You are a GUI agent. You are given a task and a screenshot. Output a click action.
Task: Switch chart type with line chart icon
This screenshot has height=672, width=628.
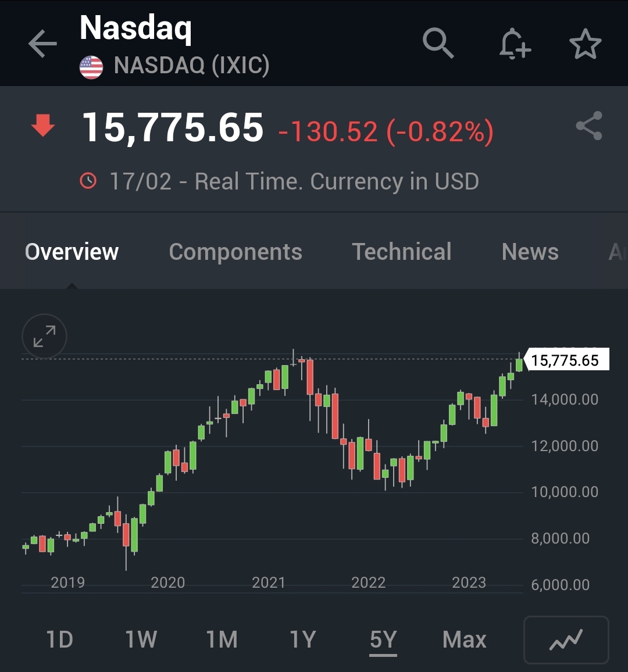click(x=566, y=640)
